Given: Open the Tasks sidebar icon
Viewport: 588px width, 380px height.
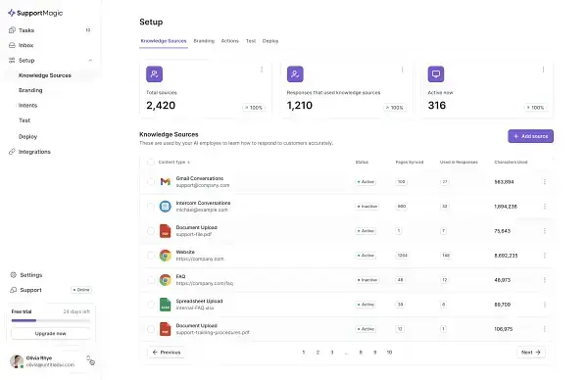Looking at the screenshot, I should coord(12,30).
